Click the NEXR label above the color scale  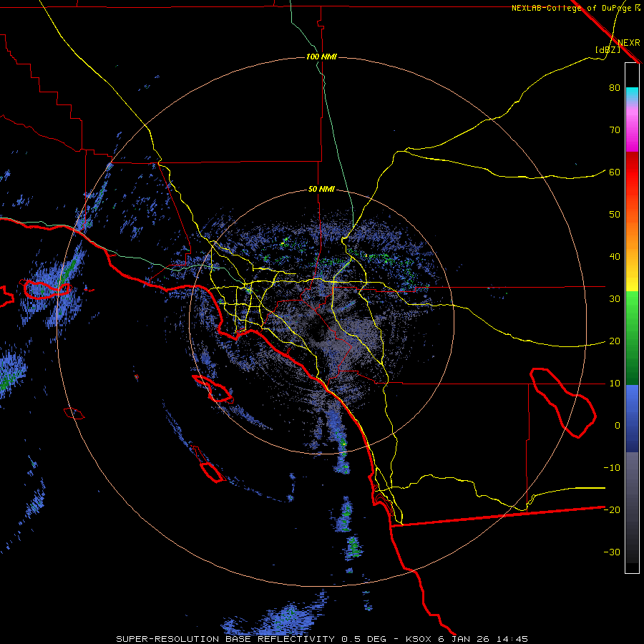pyautogui.click(x=629, y=43)
